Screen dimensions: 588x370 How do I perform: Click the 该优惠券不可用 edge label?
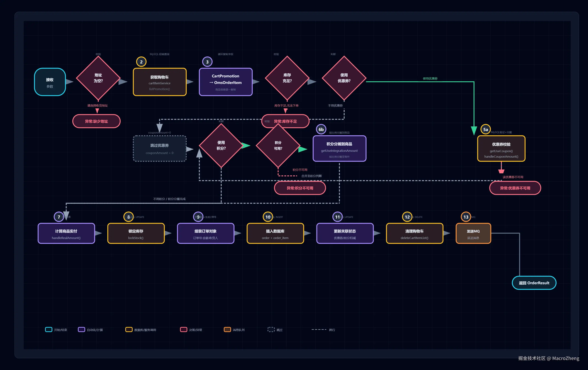513,177
